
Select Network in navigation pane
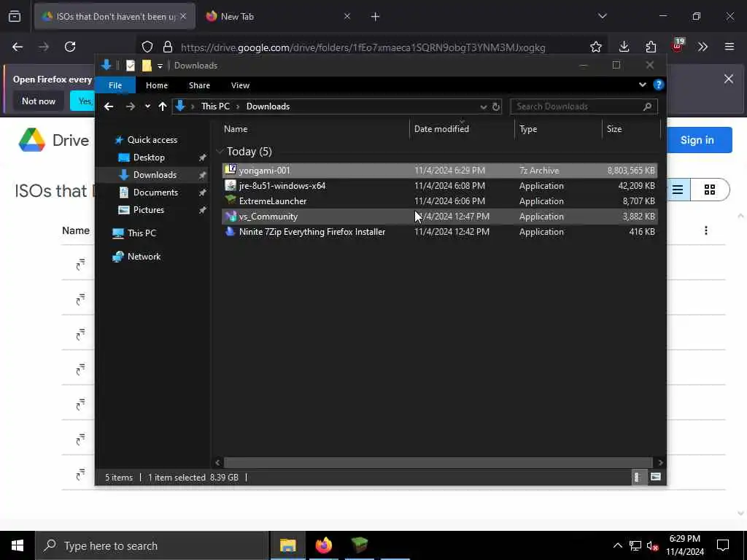point(144,256)
